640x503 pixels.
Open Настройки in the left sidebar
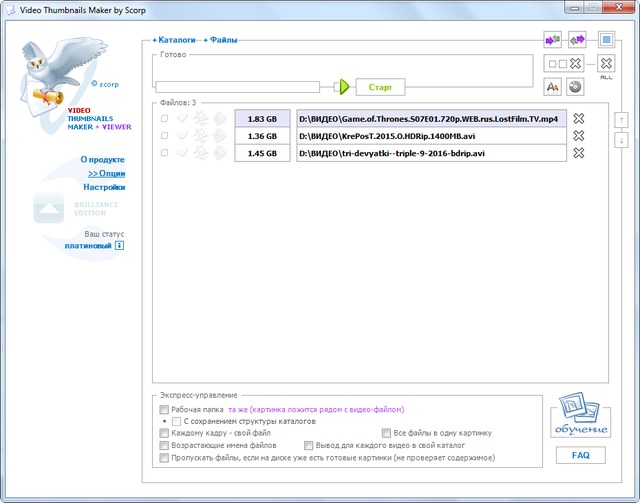tap(104, 187)
